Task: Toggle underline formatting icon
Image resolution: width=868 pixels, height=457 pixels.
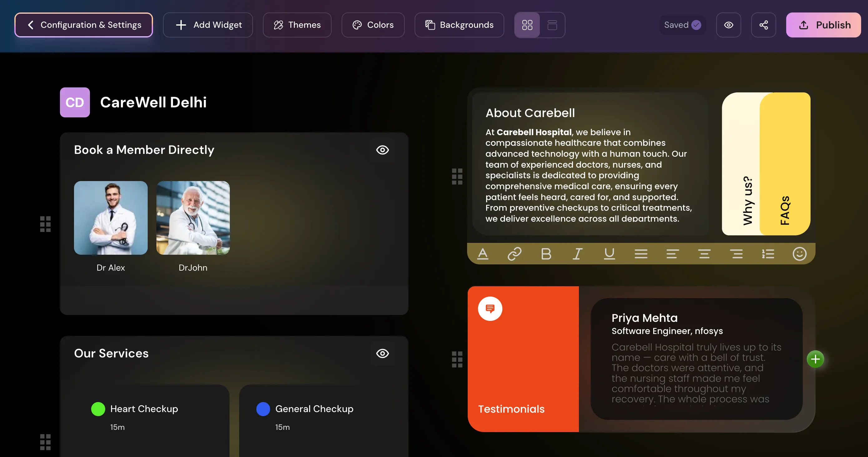Action: [609, 253]
